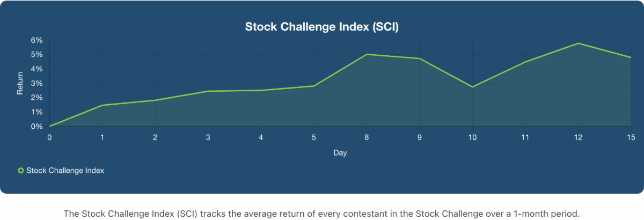Click the highest peak at Day 12
Screen dimensions: 644x220
pyautogui.click(x=578, y=43)
